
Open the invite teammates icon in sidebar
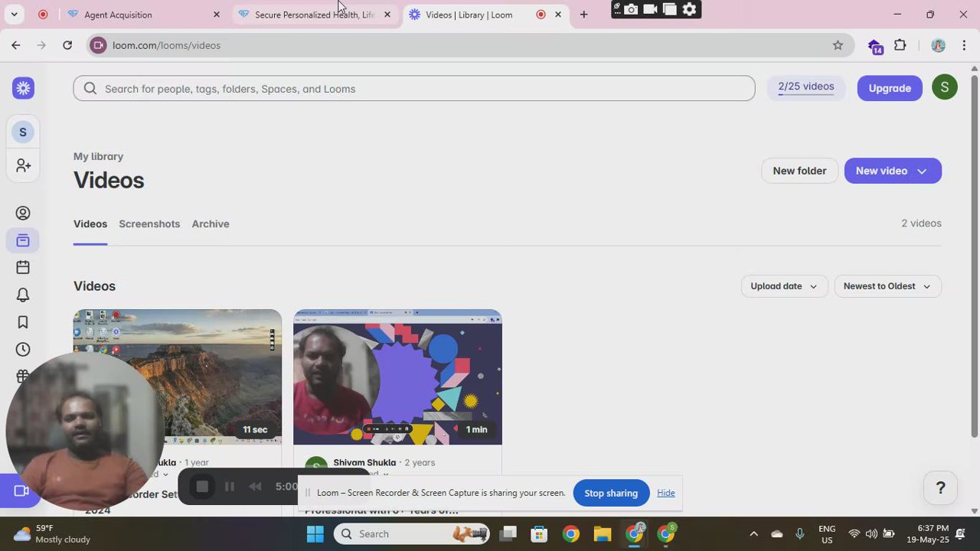23,165
